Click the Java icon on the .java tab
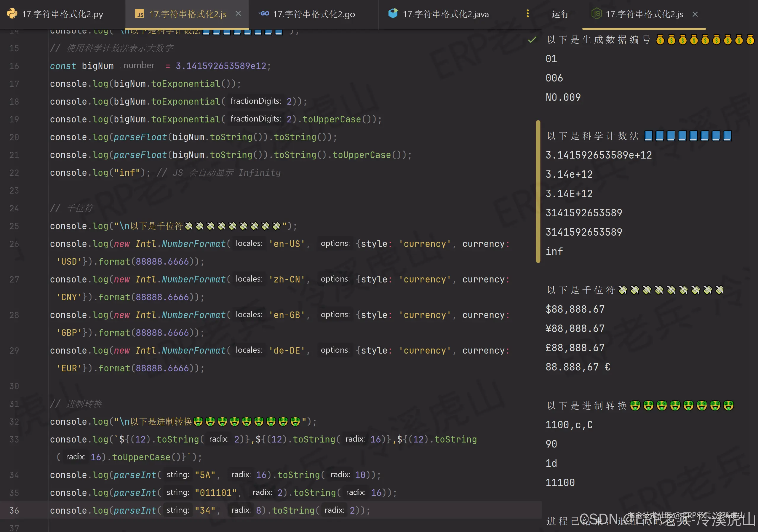The width and height of the screenshot is (758, 532). (393, 14)
